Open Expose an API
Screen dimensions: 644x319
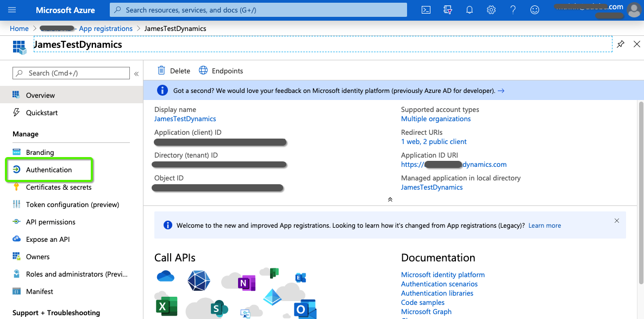(71, 239)
